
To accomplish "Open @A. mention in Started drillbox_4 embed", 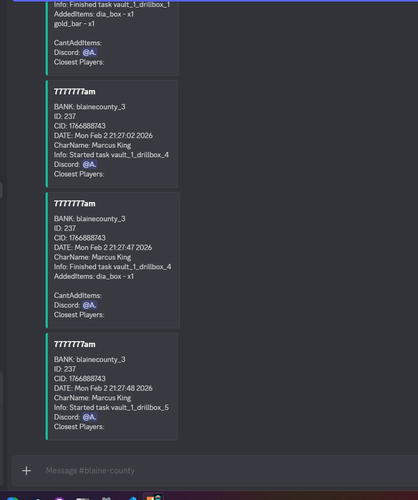I will (x=89, y=164).
